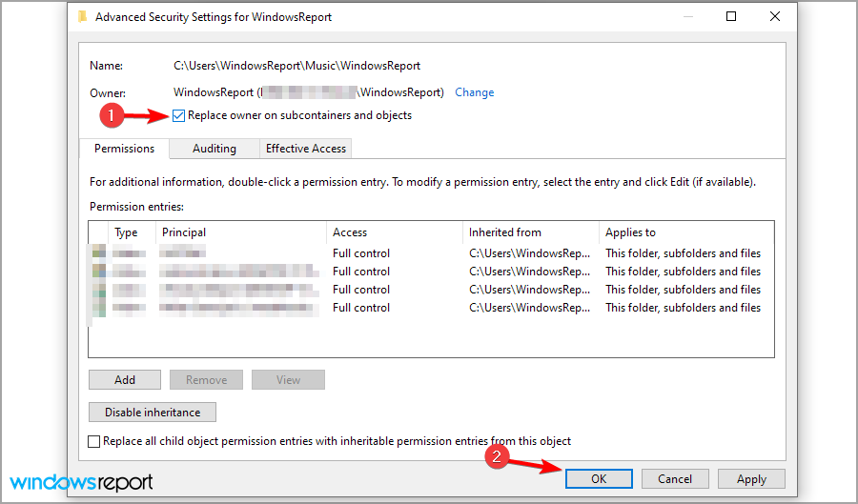Confirm with the OK button
The height and width of the screenshot is (504, 858).
[x=598, y=479]
